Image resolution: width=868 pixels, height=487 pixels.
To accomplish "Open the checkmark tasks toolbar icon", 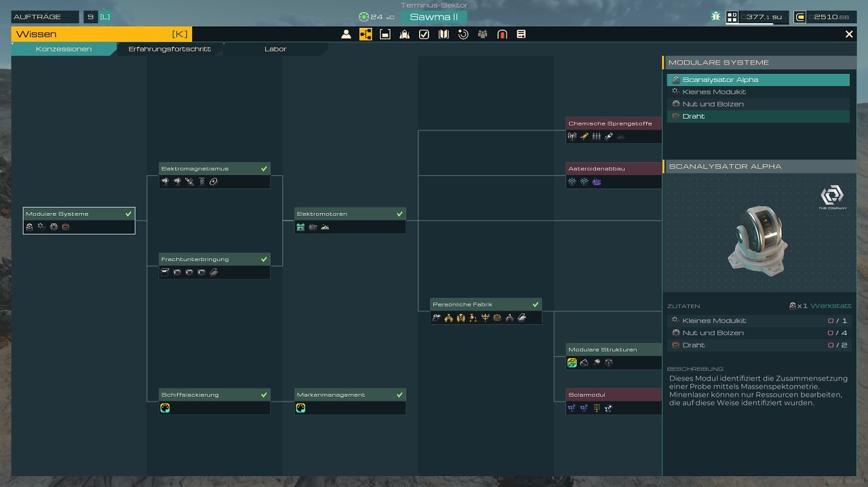I will click(424, 34).
